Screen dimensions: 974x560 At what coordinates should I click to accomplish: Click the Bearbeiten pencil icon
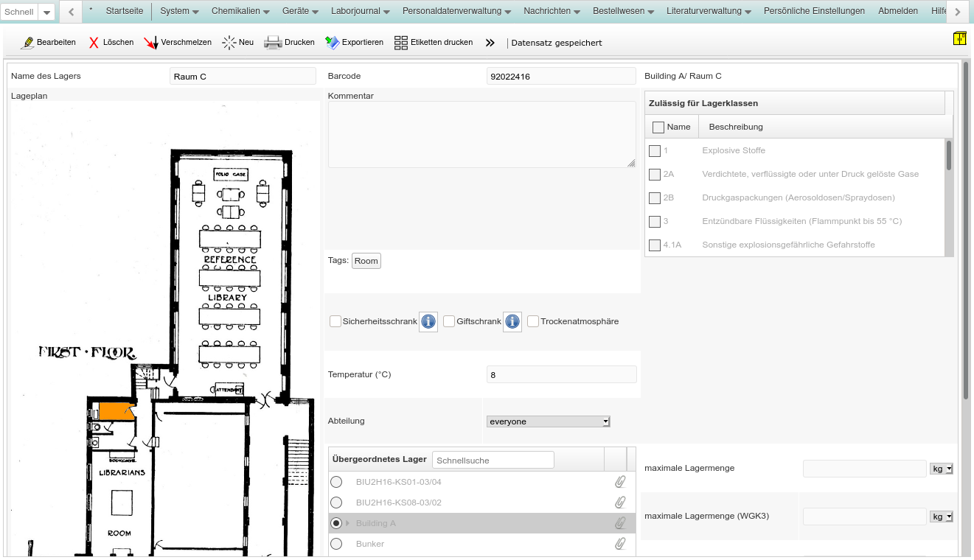28,43
